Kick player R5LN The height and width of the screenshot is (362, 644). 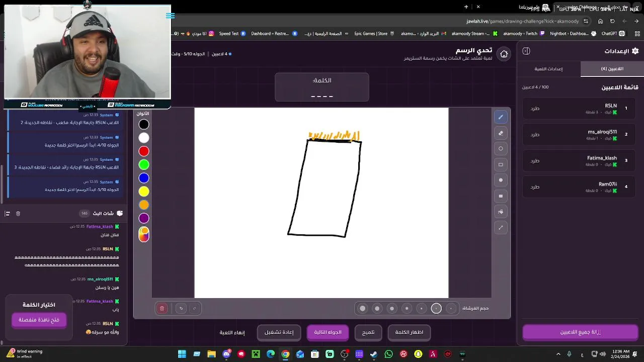point(535,109)
